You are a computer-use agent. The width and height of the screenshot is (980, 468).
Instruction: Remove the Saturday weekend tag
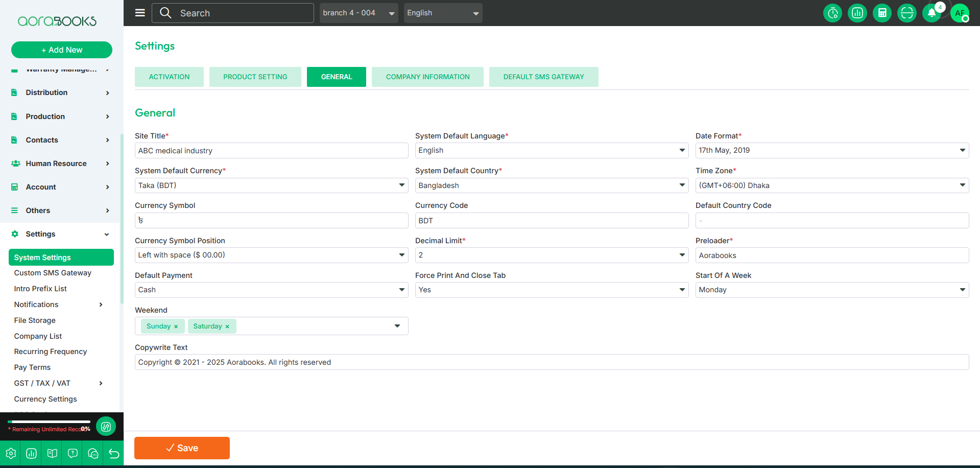pyautogui.click(x=227, y=326)
